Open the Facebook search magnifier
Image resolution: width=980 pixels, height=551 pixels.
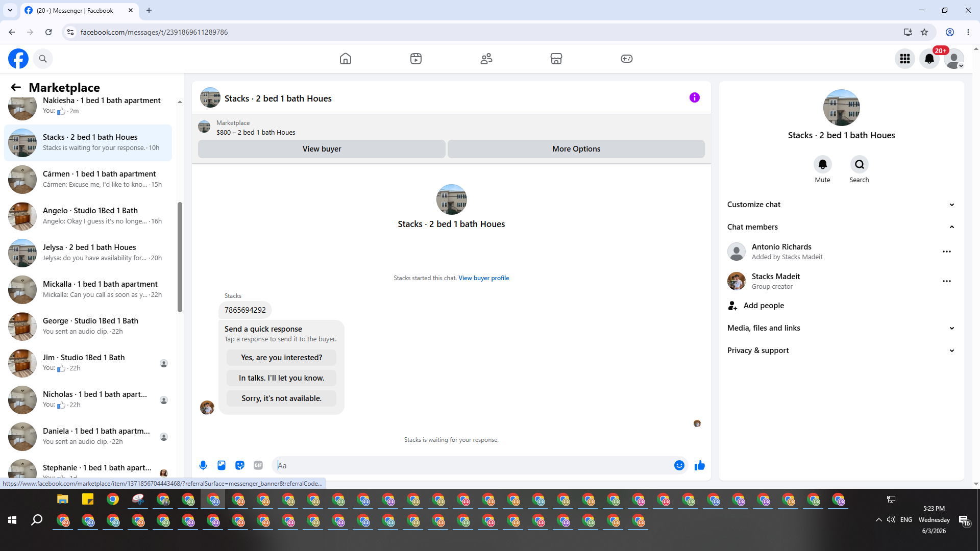point(43,59)
